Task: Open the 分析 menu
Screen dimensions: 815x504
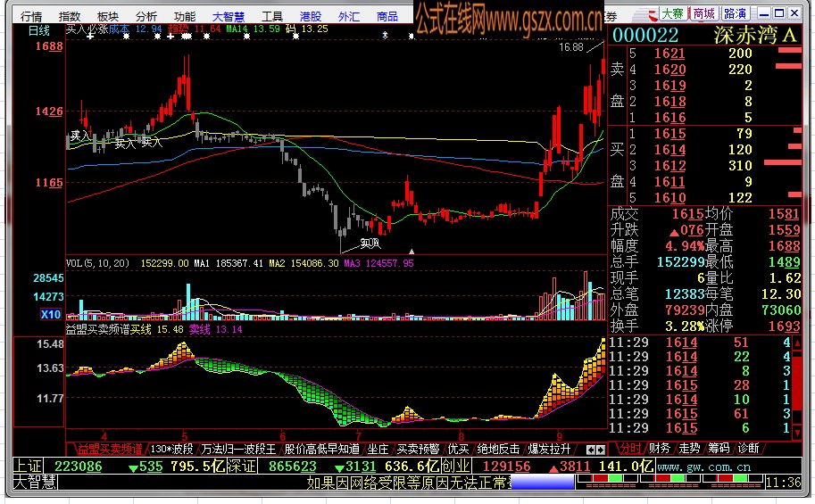Action: click(146, 17)
